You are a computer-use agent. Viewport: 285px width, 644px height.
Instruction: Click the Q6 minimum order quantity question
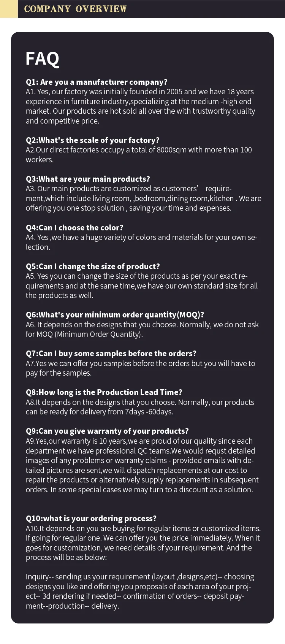(x=115, y=315)
